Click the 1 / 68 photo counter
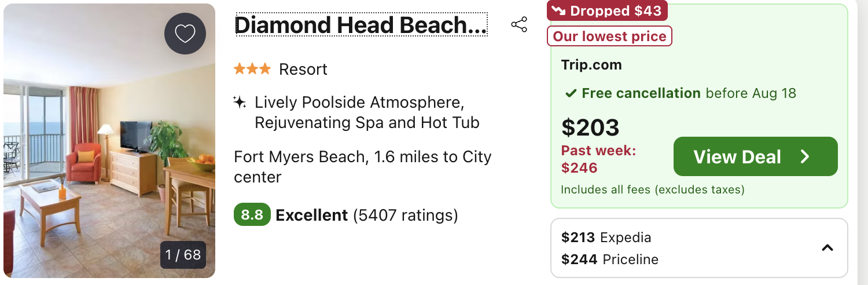 coord(183,255)
